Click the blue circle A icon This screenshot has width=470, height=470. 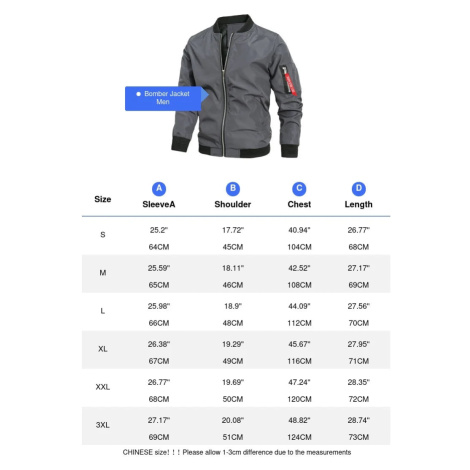tap(159, 189)
